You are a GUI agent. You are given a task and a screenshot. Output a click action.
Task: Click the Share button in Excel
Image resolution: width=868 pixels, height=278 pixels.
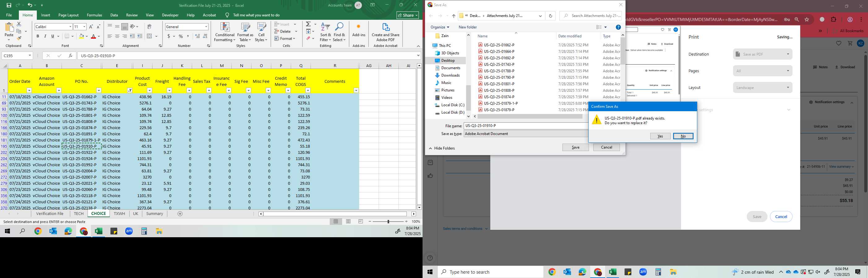click(408, 15)
